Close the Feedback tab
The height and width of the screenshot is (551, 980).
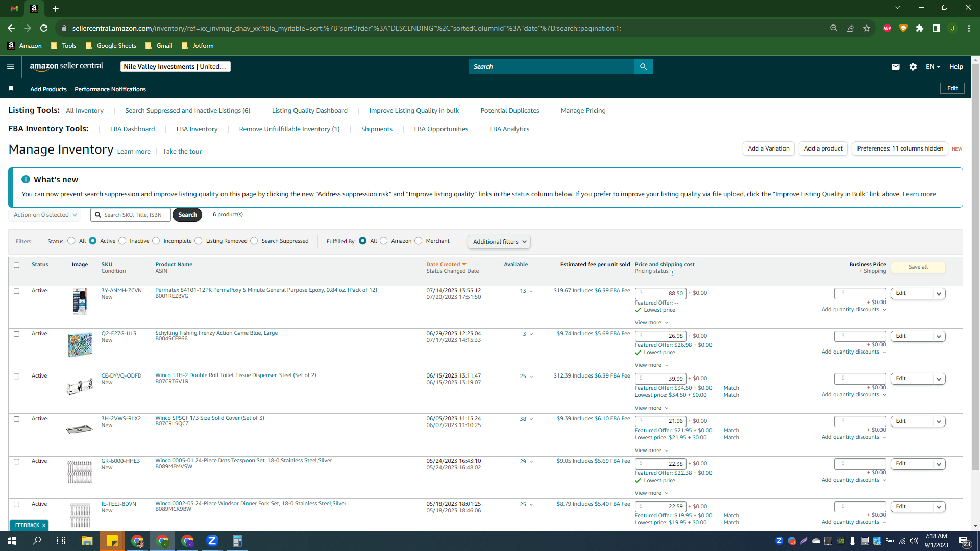pos(44,525)
